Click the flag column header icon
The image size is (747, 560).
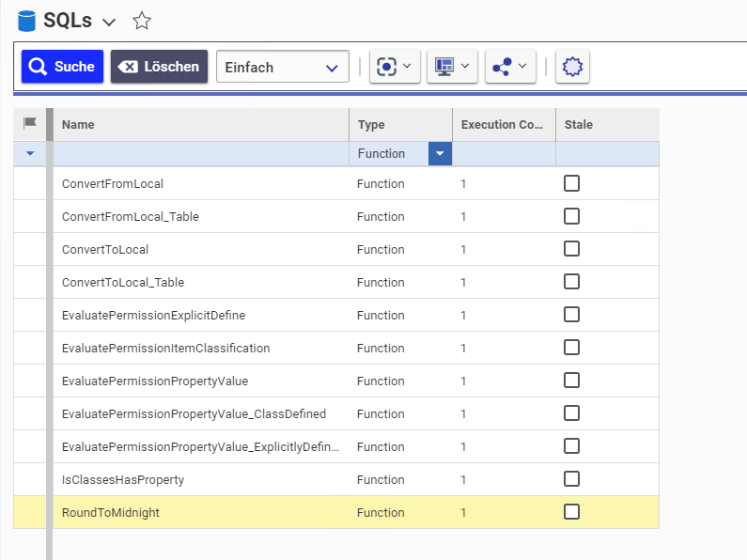[x=29, y=124]
